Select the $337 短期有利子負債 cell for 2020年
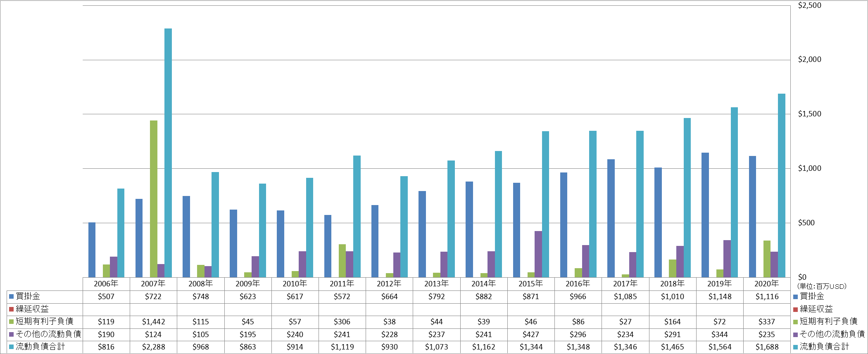This screenshot has height=354, width=868. point(767,322)
